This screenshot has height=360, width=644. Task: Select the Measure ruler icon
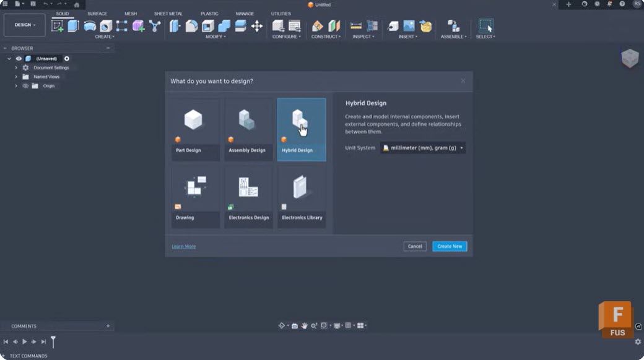(355, 26)
